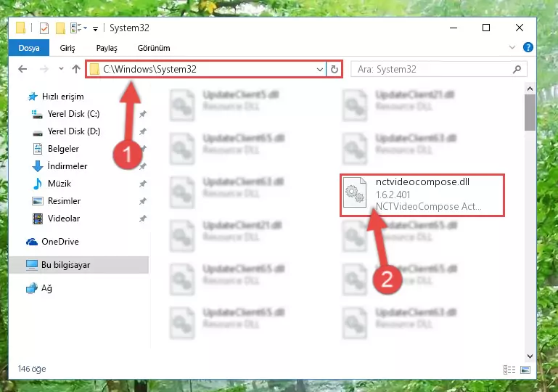Select the nctvideocompose.dll file
The height and width of the screenshot is (392, 558).
tap(422, 195)
